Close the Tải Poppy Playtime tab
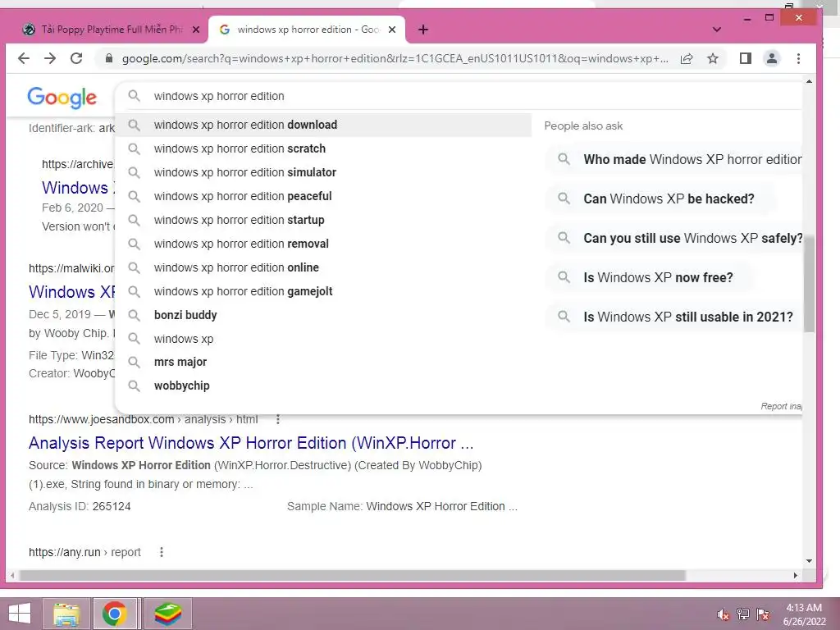Screen dimensions: 840x630 click(196, 30)
